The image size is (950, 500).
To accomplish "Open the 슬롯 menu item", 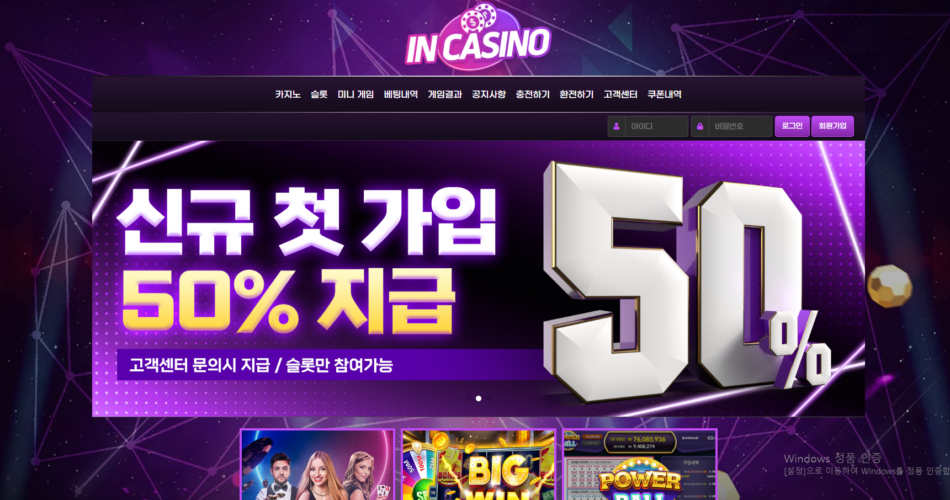I will coord(319,95).
